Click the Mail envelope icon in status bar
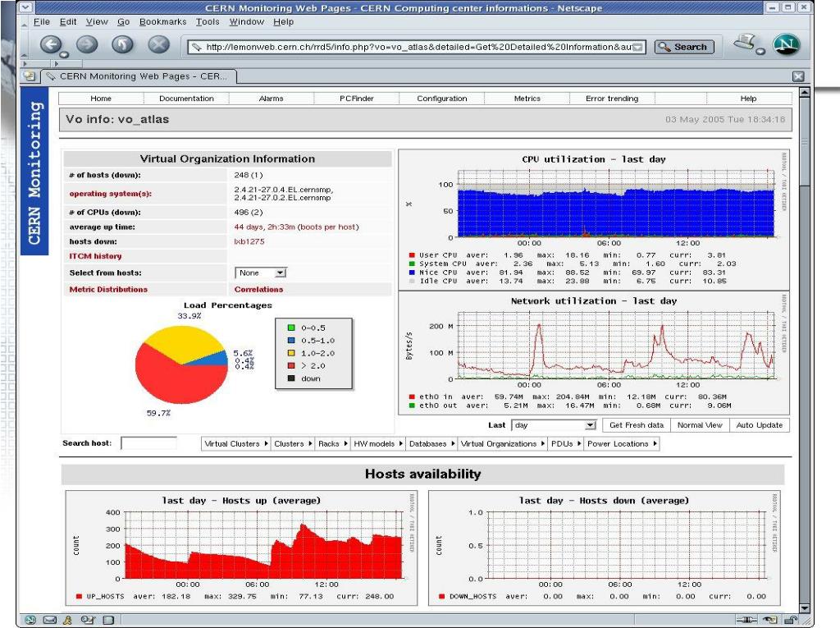Viewport: 840px width, 628px height. click(x=49, y=620)
